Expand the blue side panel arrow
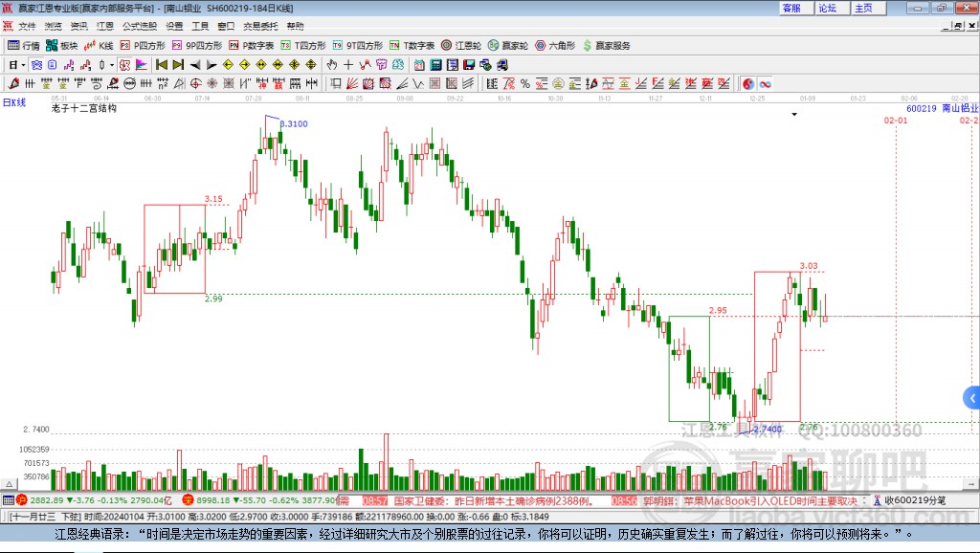 point(972,397)
